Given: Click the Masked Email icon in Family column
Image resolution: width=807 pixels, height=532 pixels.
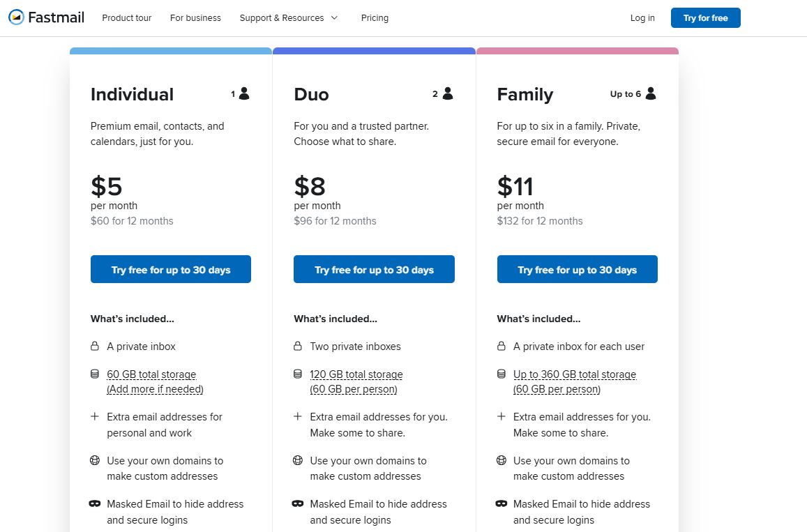Looking at the screenshot, I should (x=501, y=503).
